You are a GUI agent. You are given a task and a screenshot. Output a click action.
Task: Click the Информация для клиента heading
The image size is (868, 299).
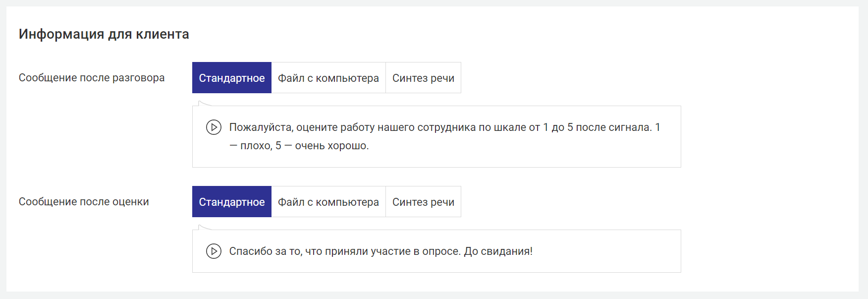[104, 34]
